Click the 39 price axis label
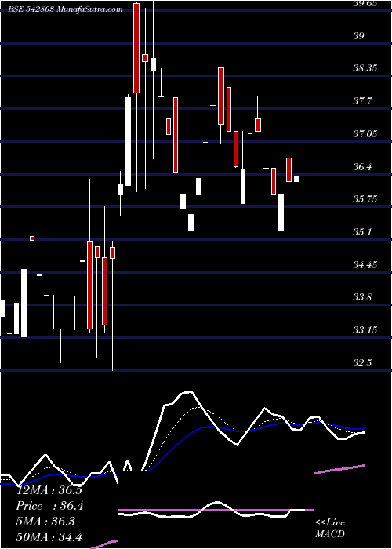 pos(359,35)
